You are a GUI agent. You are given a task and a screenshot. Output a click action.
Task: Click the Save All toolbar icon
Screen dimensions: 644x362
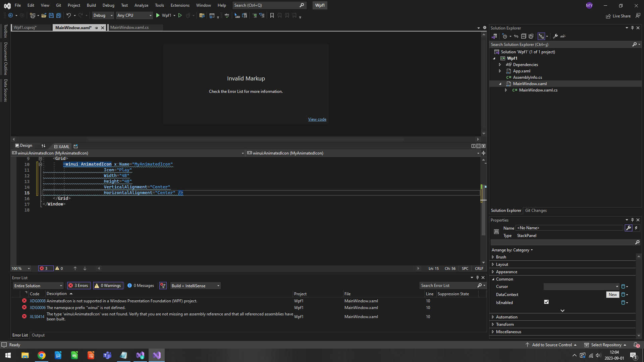click(59, 15)
